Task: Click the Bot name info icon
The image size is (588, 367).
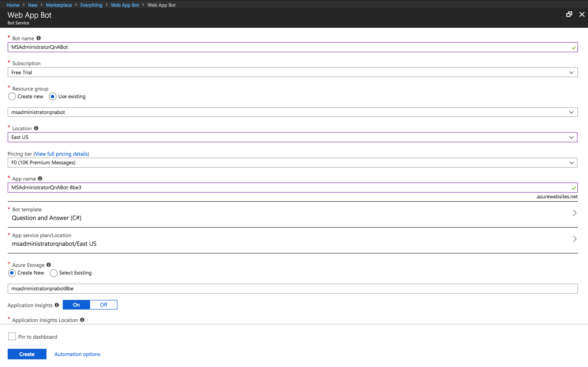Action: pos(39,38)
